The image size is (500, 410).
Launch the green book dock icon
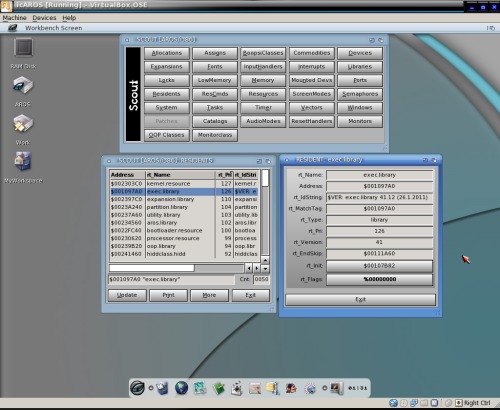click(x=219, y=388)
